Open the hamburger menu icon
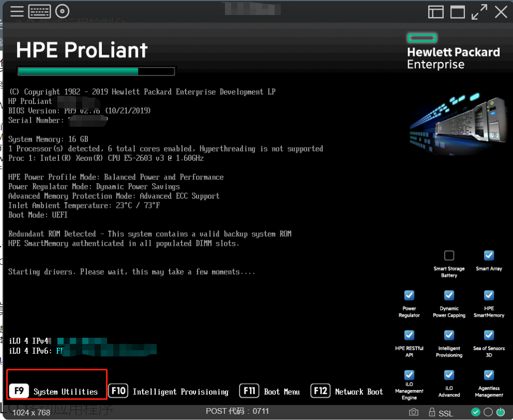This screenshot has height=420, width=513. pyautogui.click(x=17, y=11)
